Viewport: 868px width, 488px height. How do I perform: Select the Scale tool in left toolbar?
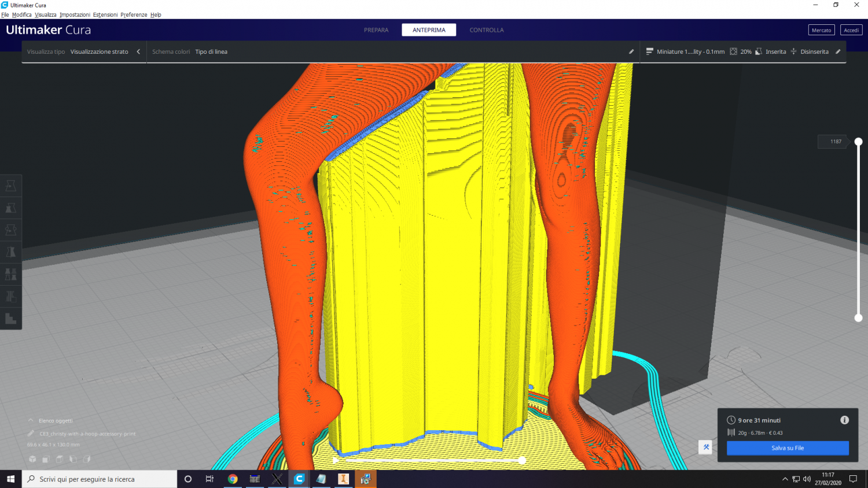[10, 208]
